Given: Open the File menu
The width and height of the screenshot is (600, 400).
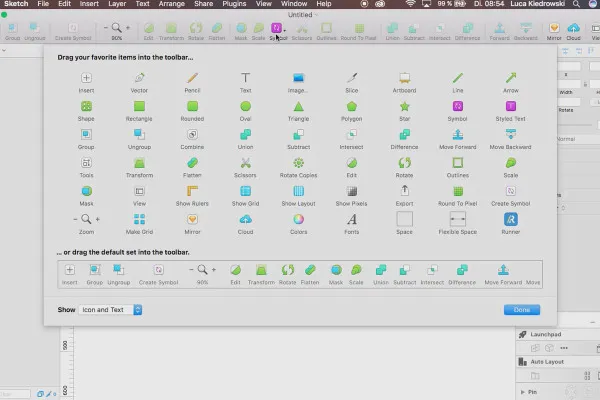Looking at the screenshot, I should [x=43, y=4].
